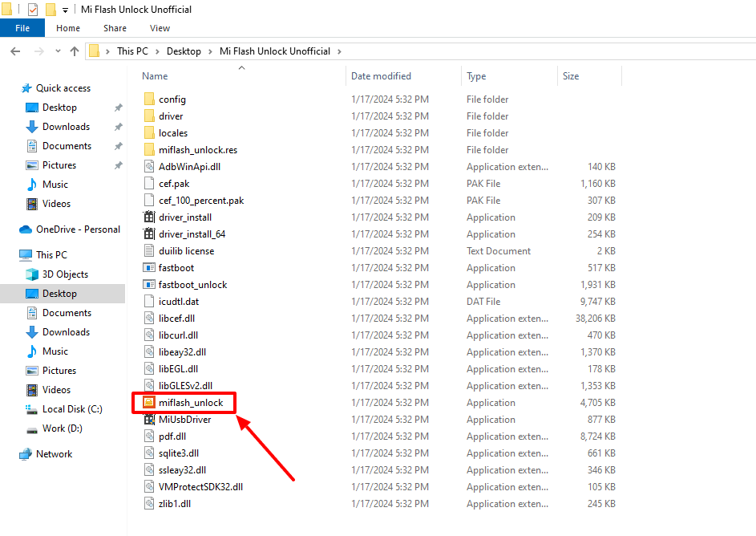Select the driver_install application icon
This screenshot has width=756, height=536.
[x=149, y=217]
